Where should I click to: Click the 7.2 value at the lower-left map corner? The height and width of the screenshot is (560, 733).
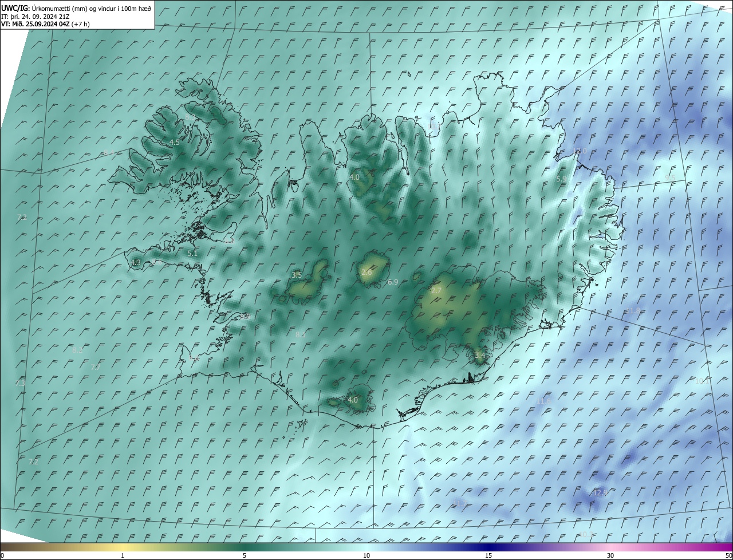pos(33,462)
